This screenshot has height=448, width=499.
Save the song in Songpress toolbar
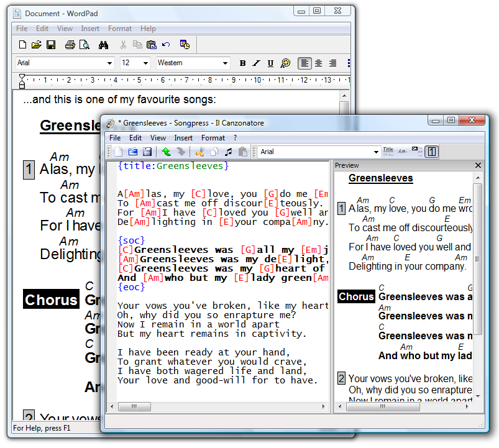click(x=147, y=152)
